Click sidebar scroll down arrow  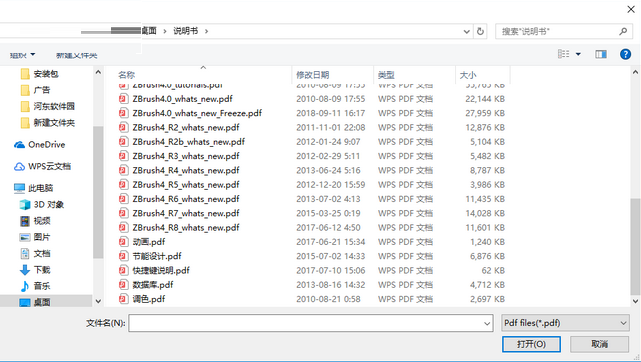(98, 301)
